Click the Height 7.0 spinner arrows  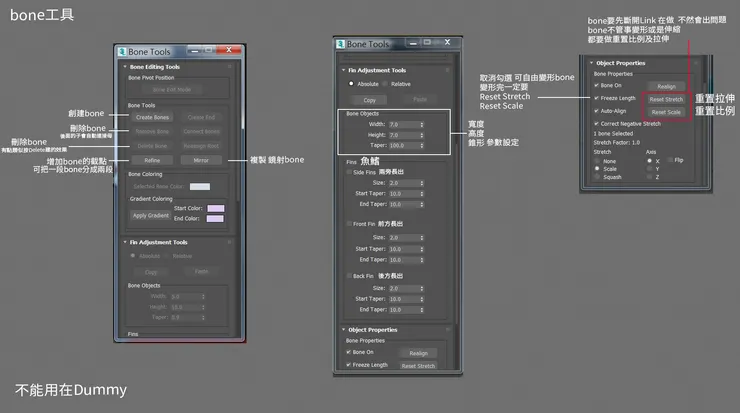[x=422, y=135]
